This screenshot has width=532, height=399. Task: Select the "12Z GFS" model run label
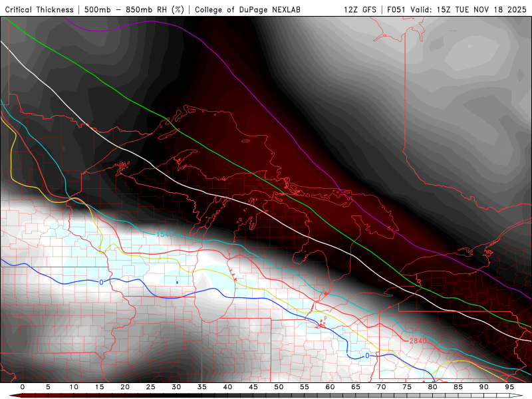coord(360,10)
